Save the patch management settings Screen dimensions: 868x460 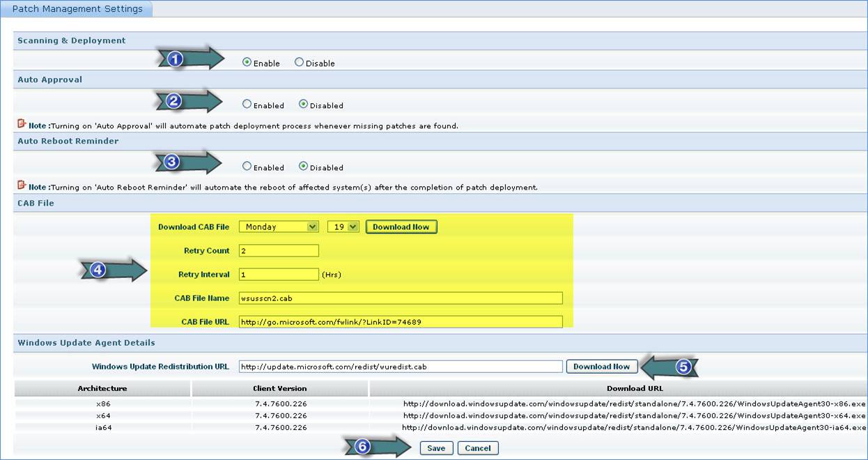pos(436,447)
